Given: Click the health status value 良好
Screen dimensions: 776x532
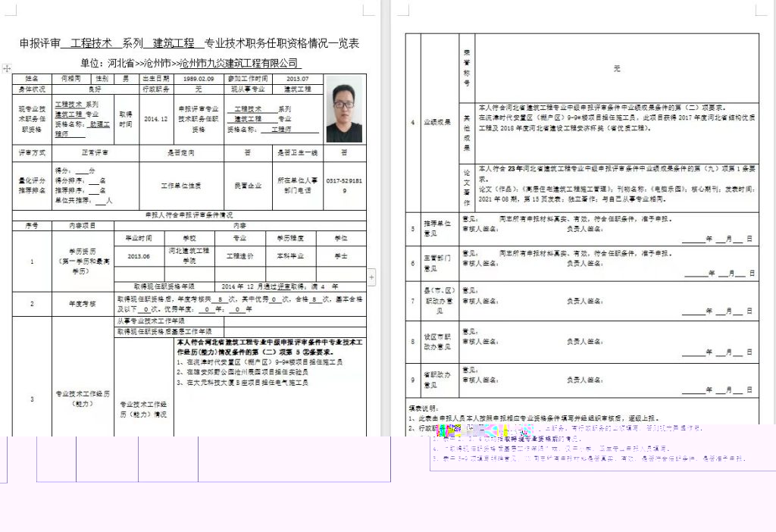Looking at the screenshot, I should pos(95,89).
